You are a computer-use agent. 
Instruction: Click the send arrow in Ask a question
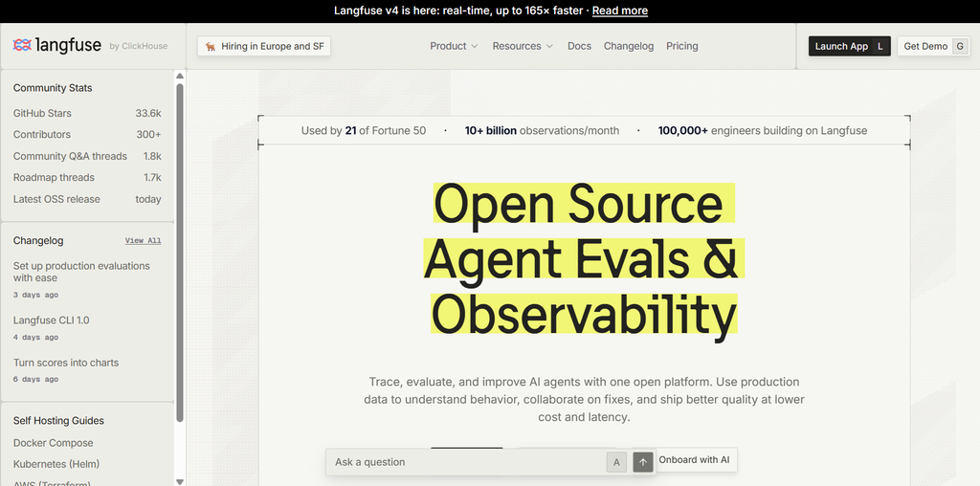642,462
